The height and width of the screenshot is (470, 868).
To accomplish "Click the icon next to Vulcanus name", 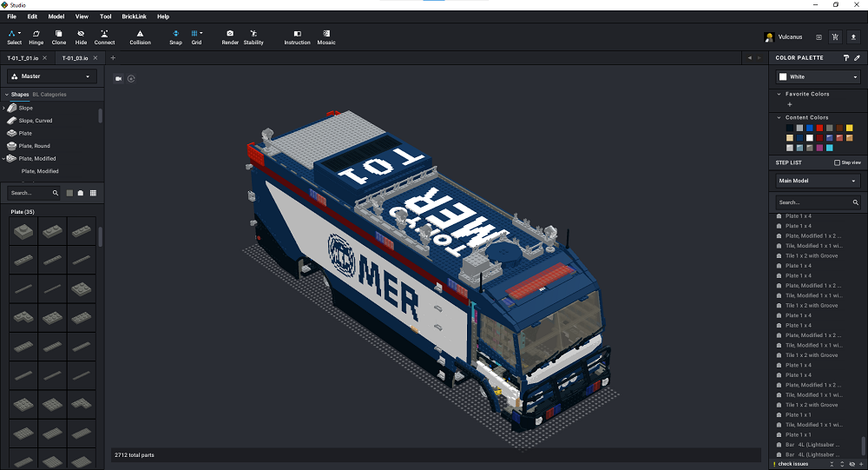I will click(x=819, y=37).
